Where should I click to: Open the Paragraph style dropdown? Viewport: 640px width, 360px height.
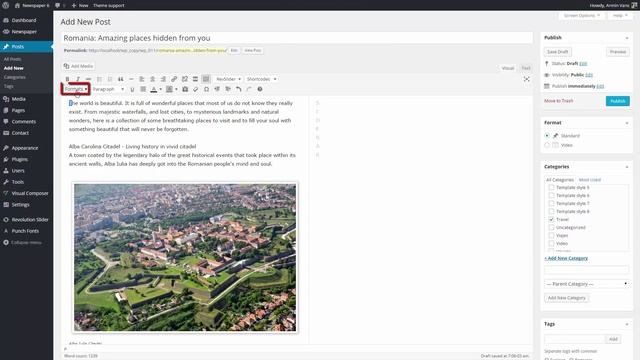click(108, 89)
